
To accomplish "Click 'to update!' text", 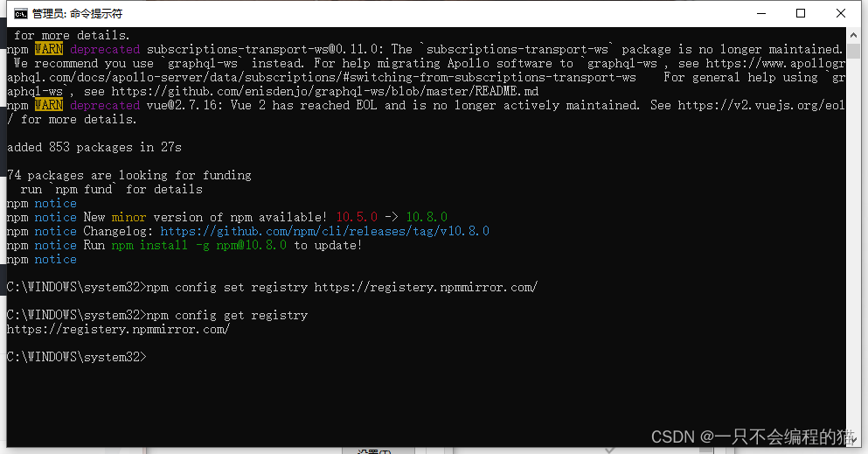I will (x=328, y=245).
